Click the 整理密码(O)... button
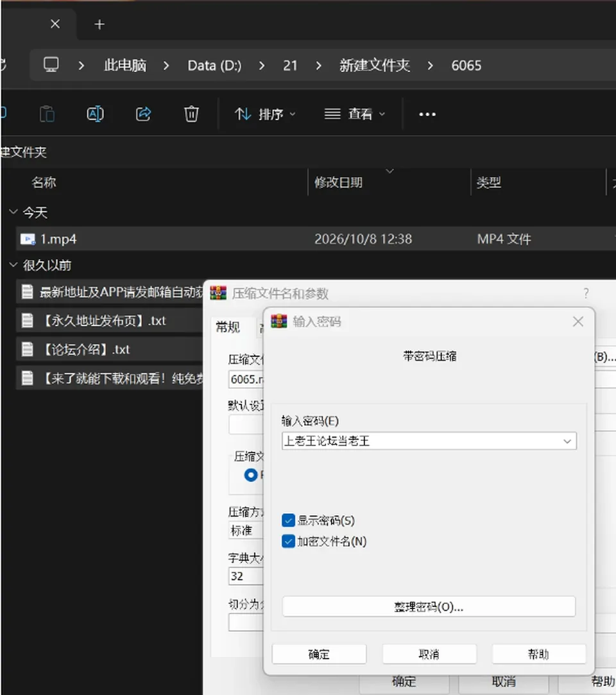Image resolution: width=616 pixels, height=695 pixels. (429, 606)
